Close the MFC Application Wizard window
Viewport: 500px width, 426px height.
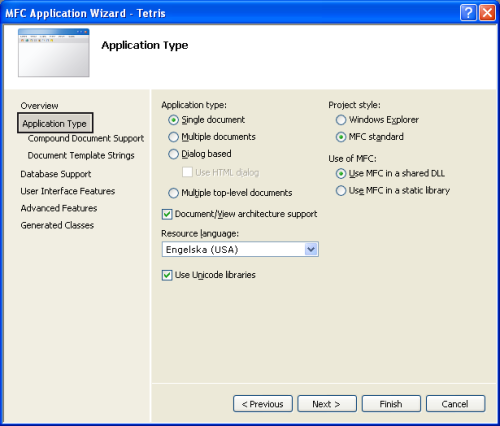tap(487, 13)
